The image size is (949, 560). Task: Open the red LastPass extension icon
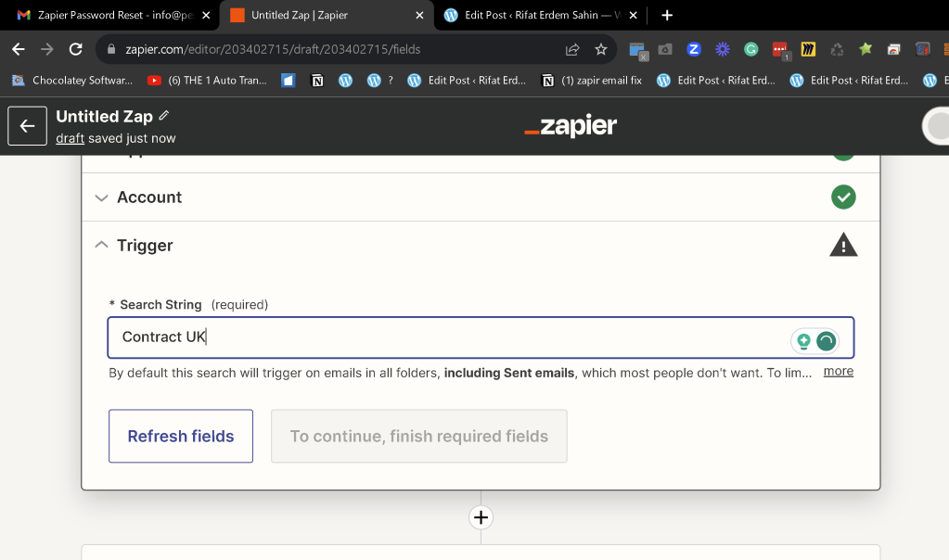click(780, 51)
